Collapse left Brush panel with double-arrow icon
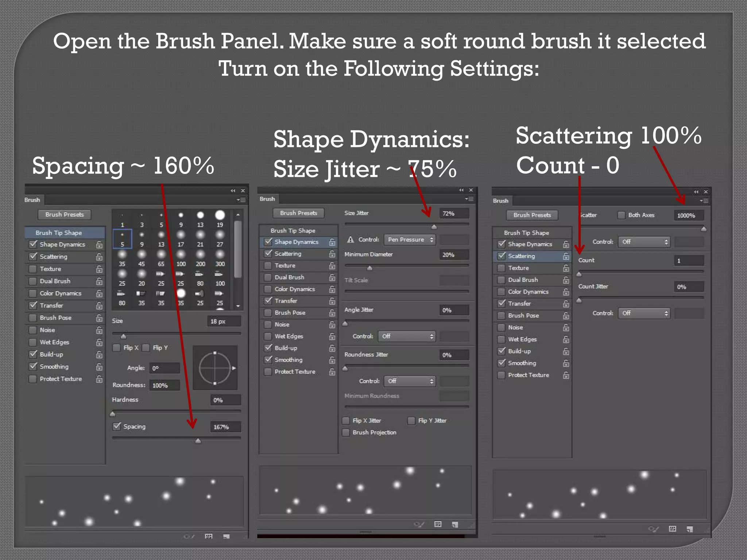The height and width of the screenshot is (560, 747). (x=233, y=191)
